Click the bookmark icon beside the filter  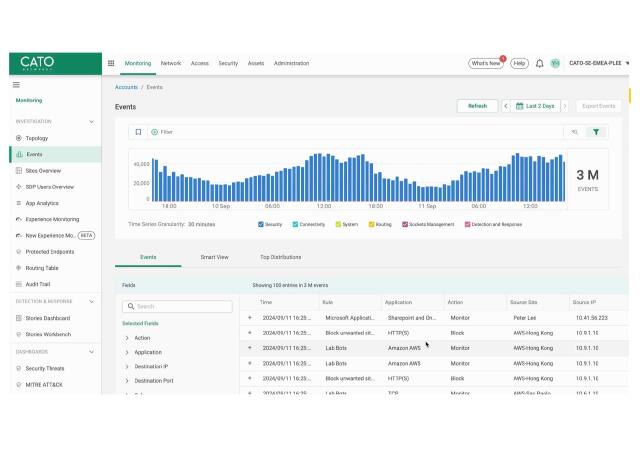tap(138, 132)
